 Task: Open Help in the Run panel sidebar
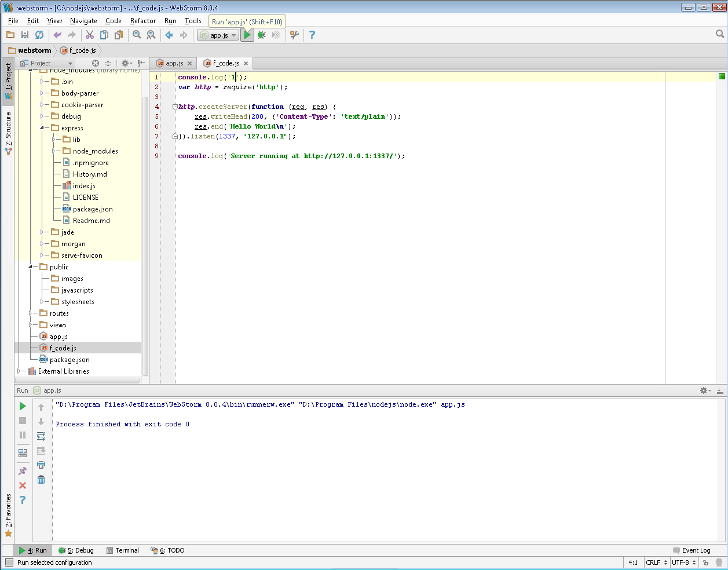click(23, 500)
